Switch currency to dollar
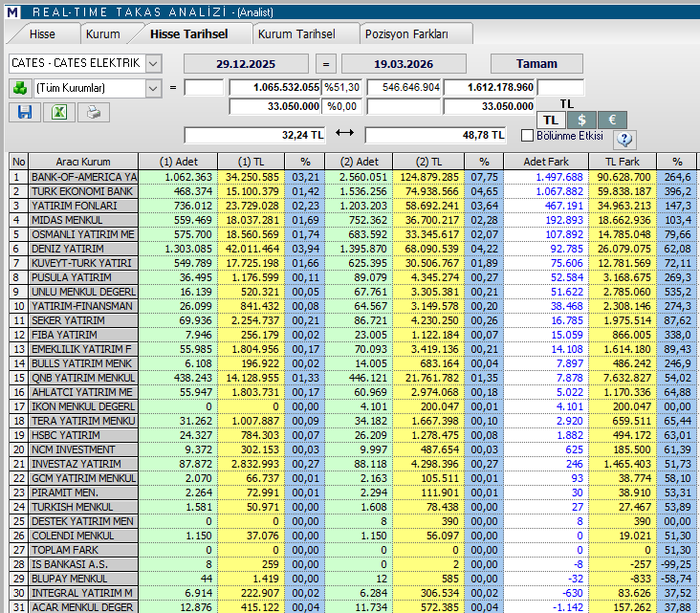Viewport: 700px width, 613px height. pyautogui.click(x=581, y=120)
